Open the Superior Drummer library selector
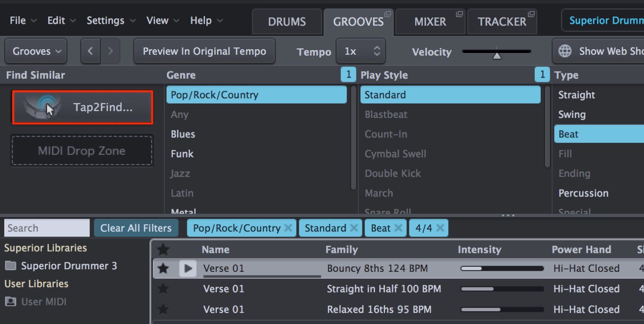644x324 pixels. click(603, 20)
